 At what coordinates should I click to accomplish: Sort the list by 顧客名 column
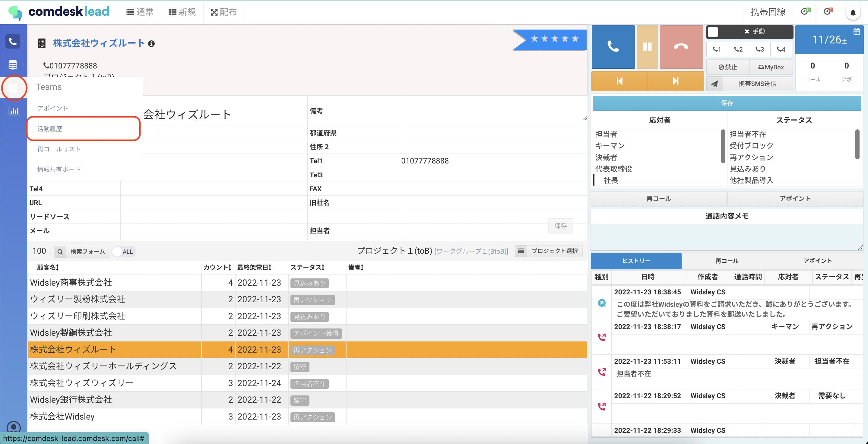click(x=48, y=267)
